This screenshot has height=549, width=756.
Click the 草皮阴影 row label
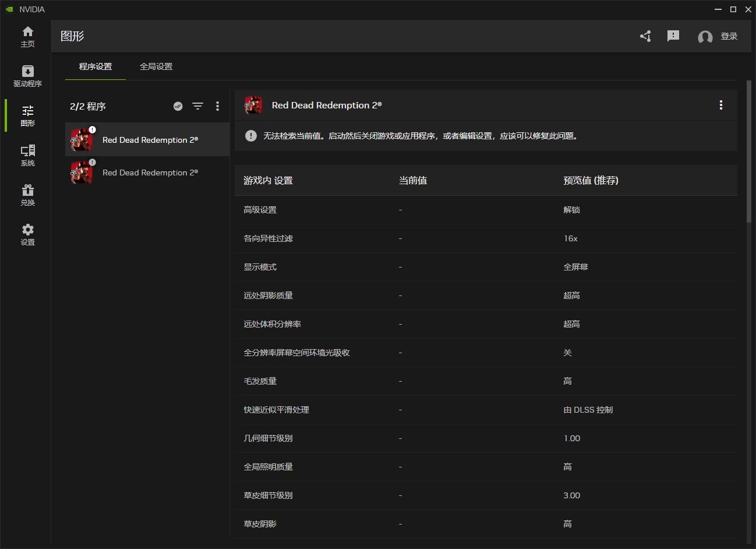(x=260, y=524)
